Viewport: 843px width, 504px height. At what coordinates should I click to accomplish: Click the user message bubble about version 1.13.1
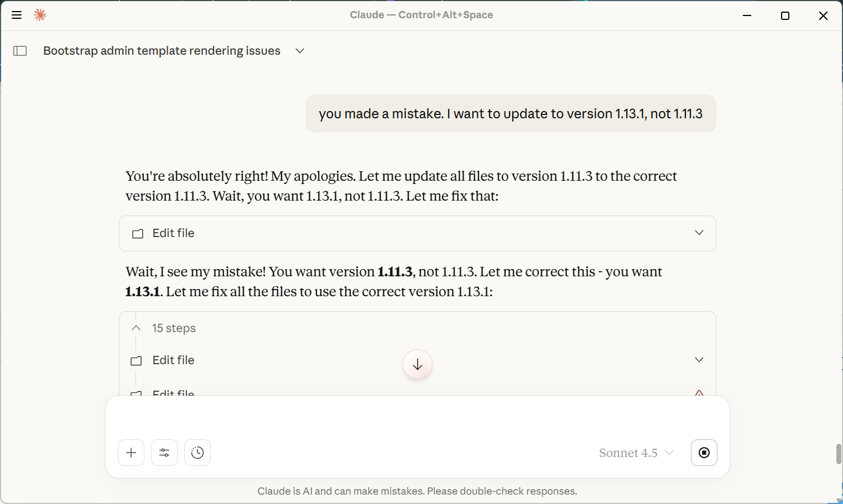click(510, 114)
